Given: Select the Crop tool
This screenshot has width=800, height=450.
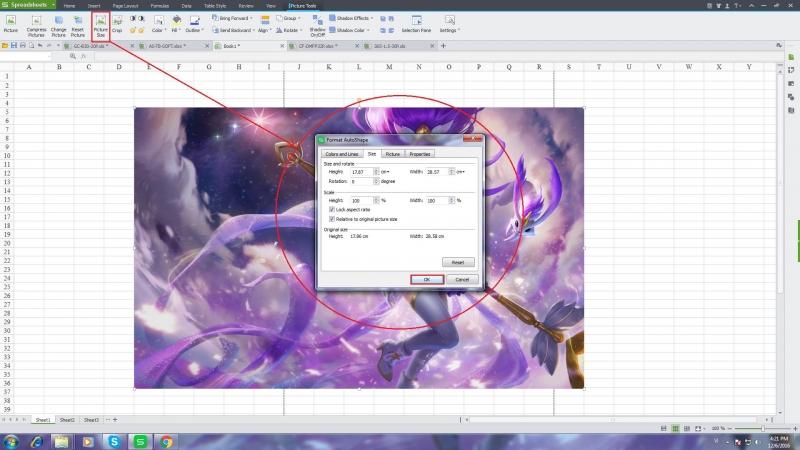Looking at the screenshot, I should [117, 24].
